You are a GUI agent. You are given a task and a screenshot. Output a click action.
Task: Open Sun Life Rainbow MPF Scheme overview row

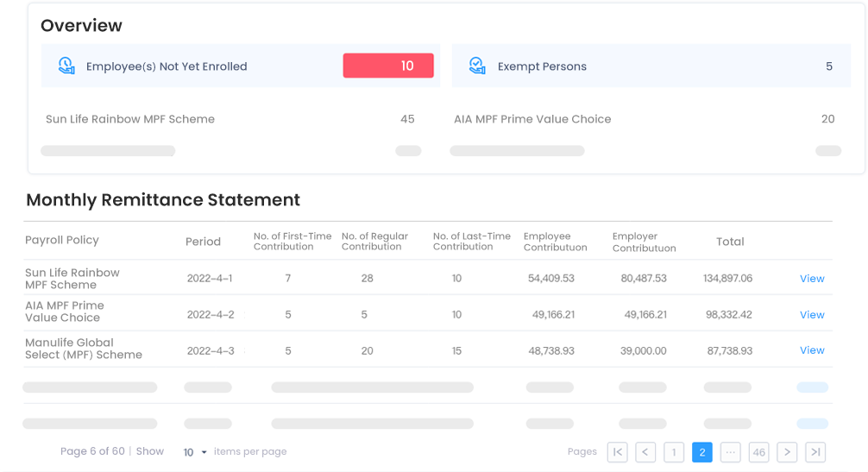coord(230,119)
